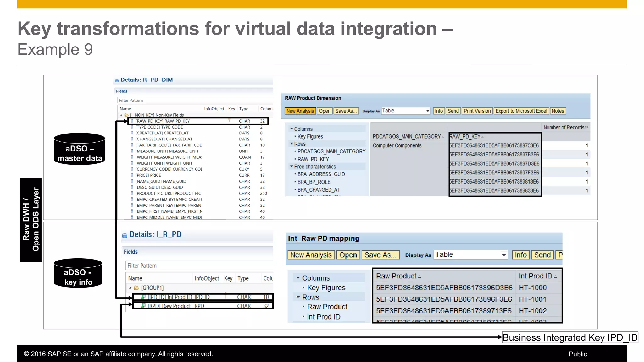
Task: Collapse Rows in Int_Raw PD mapping
Action: coord(298,297)
